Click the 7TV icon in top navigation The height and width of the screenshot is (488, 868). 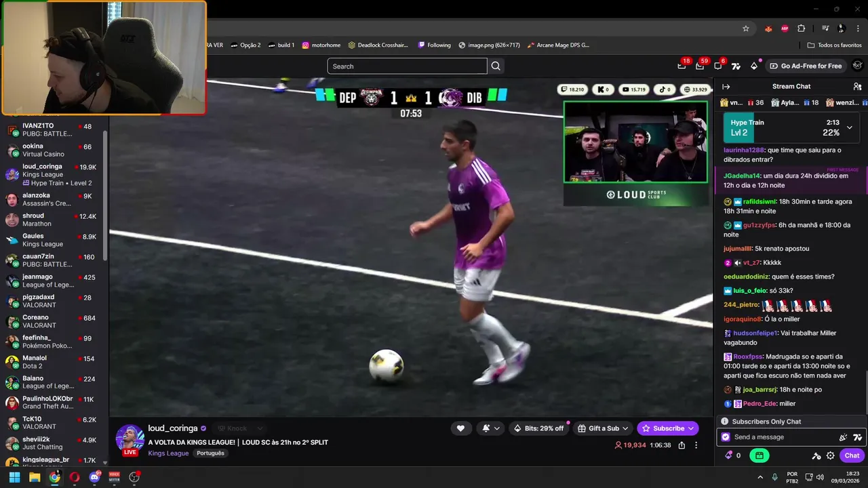pos(736,66)
